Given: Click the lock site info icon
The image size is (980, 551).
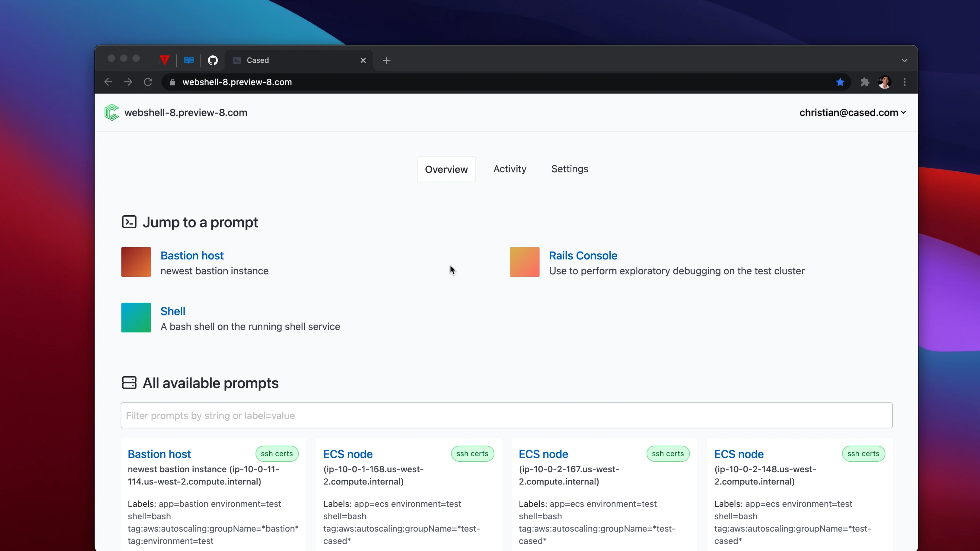Looking at the screenshot, I should coord(173,82).
